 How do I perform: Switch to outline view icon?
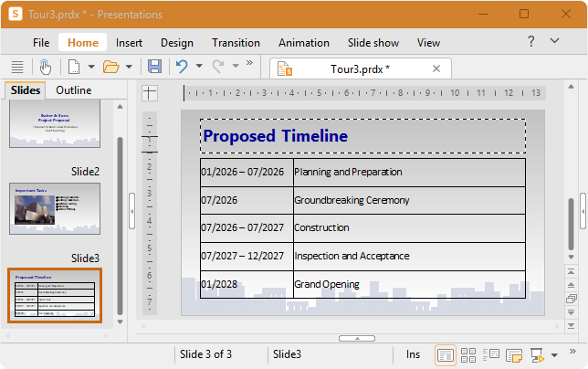[x=491, y=354]
